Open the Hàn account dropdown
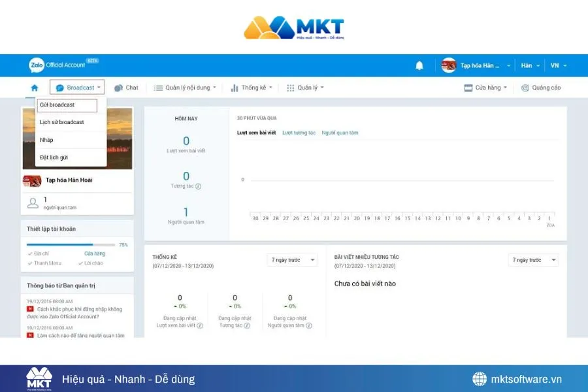The height and width of the screenshot is (392, 588). (529, 65)
